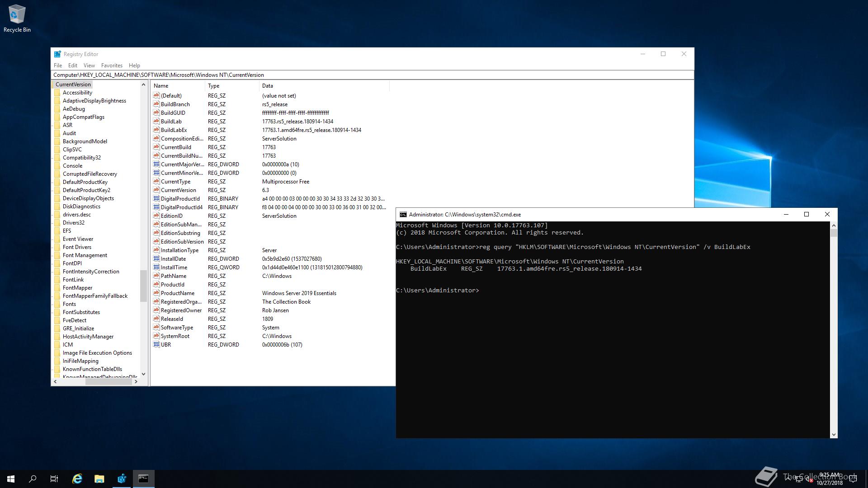Viewport: 868px width, 488px height.
Task: Click the Fonts folder icon in tree
Action: click(x=57, y=304)
